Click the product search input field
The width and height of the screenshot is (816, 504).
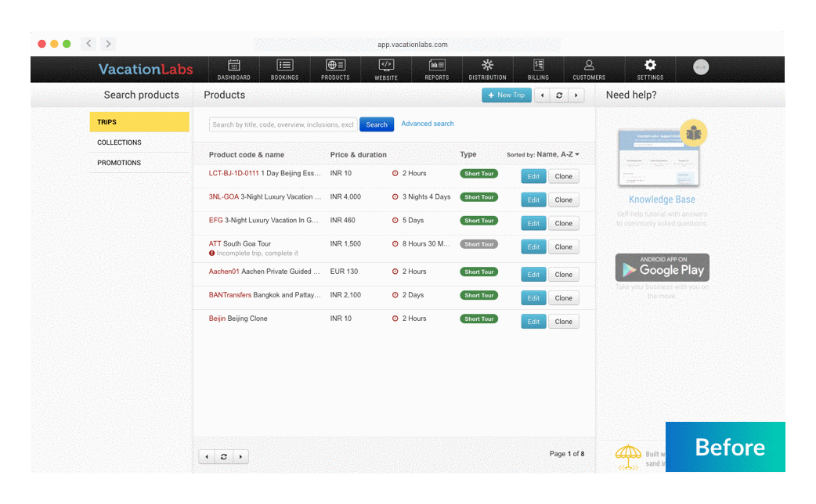283,124
